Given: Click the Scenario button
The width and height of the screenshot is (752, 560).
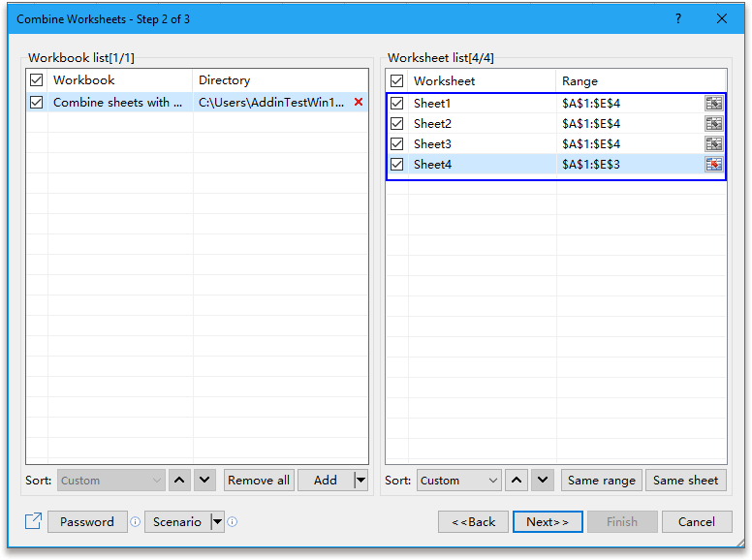Looking at the screenshot, I should point(177,521).
